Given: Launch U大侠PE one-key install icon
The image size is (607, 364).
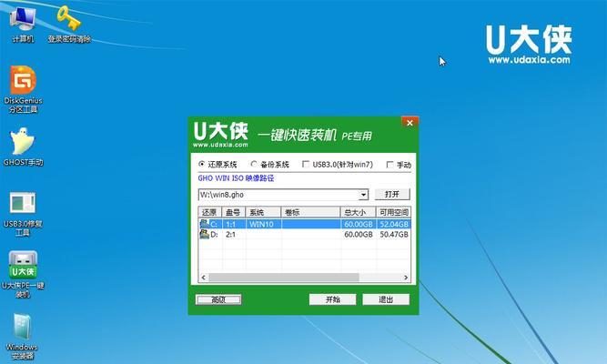Looking at the screenshot, I should pos(24,274).
